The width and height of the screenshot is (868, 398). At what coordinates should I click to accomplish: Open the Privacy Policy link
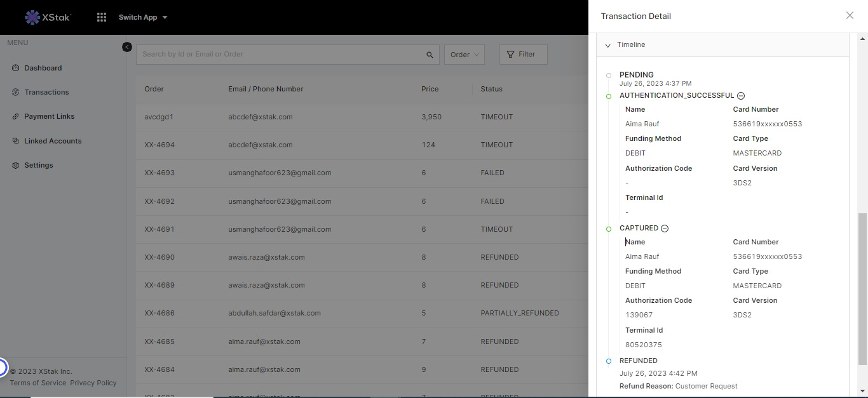click(93, 383)
